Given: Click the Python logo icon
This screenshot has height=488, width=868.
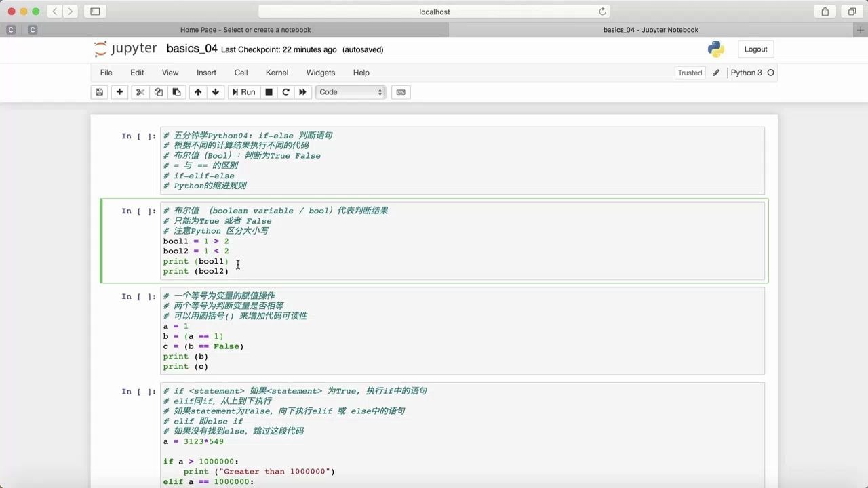Looking at the screenshot, I should click(x=715, y=49).
